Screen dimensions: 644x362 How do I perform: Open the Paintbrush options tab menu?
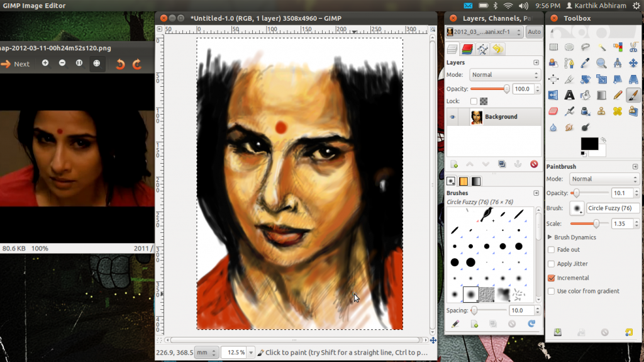(x=635, y=167)
